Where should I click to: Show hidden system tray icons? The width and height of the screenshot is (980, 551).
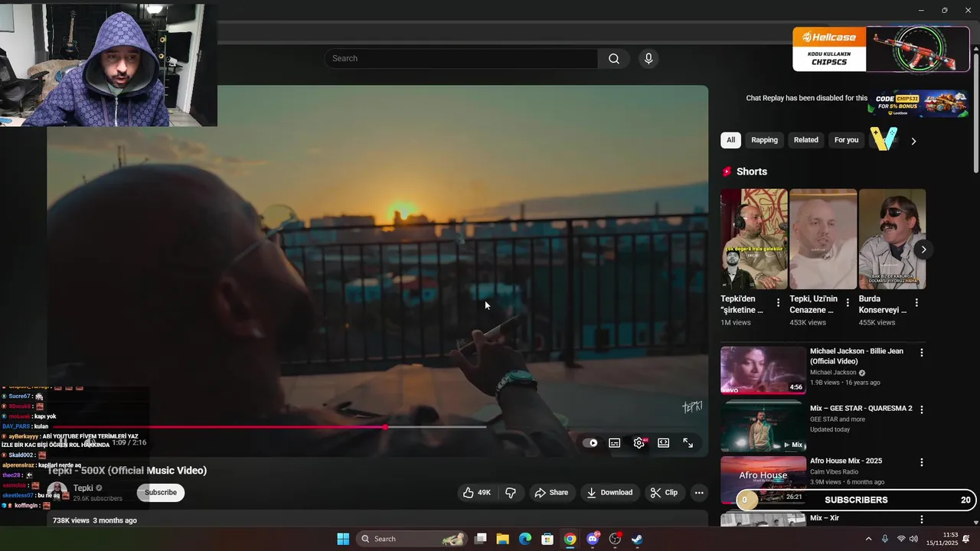(868, 539)
